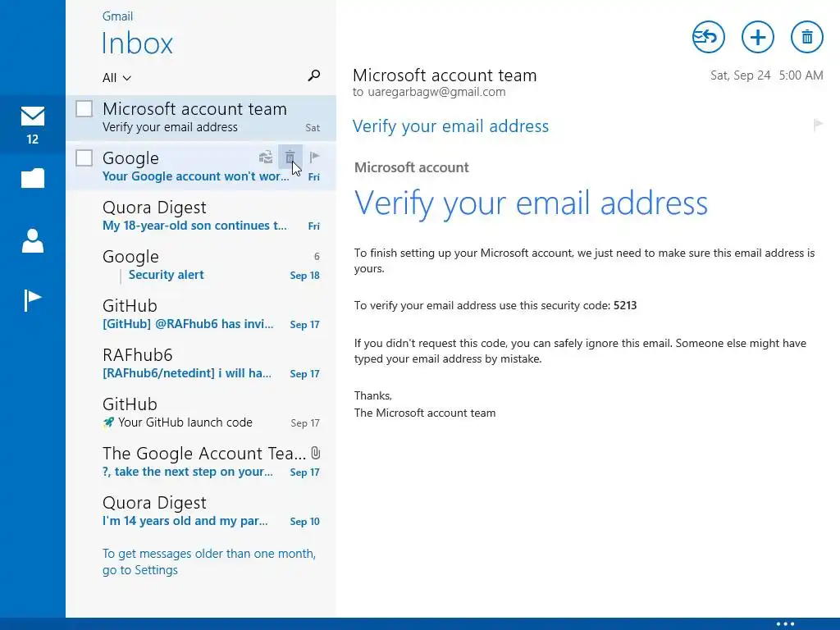The image size is (840, 630).
Task: Open the Verify your email address subject link
Action: pyautogui.click(x=450, y=126)
